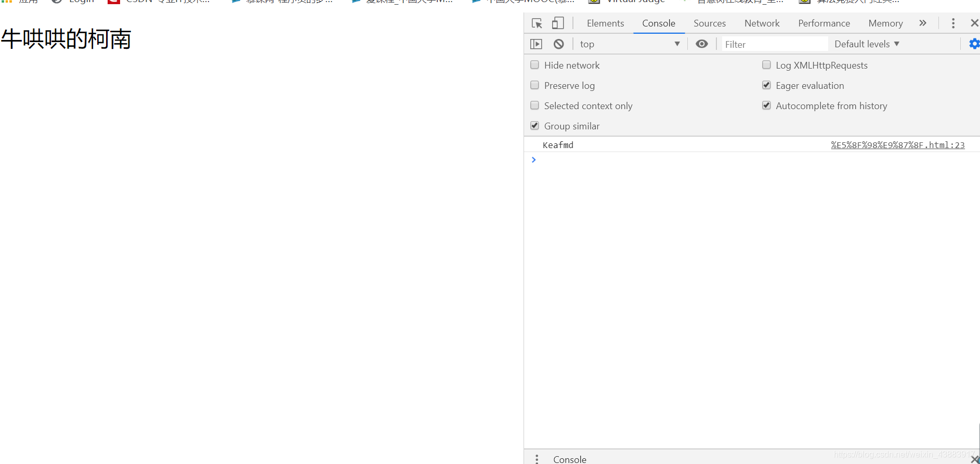Open the Performance tab

824,23
